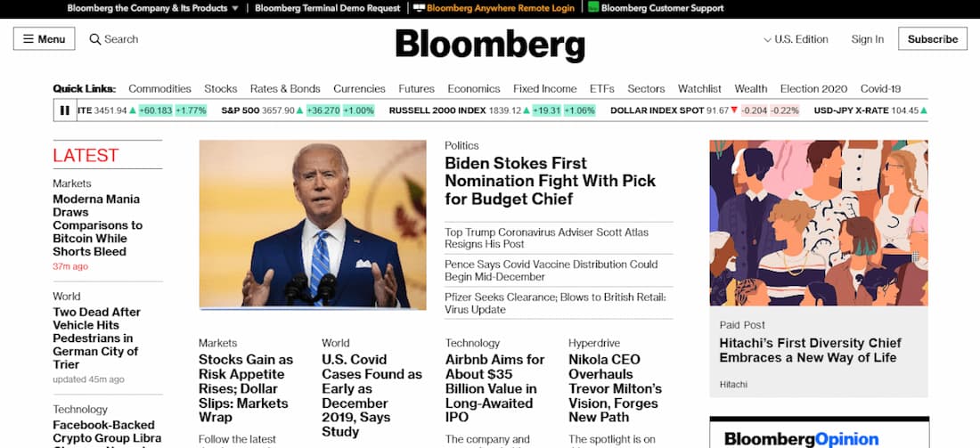Click the Bloomberg logo
This screenshot has width=980, height=448.
pos(490,45)
